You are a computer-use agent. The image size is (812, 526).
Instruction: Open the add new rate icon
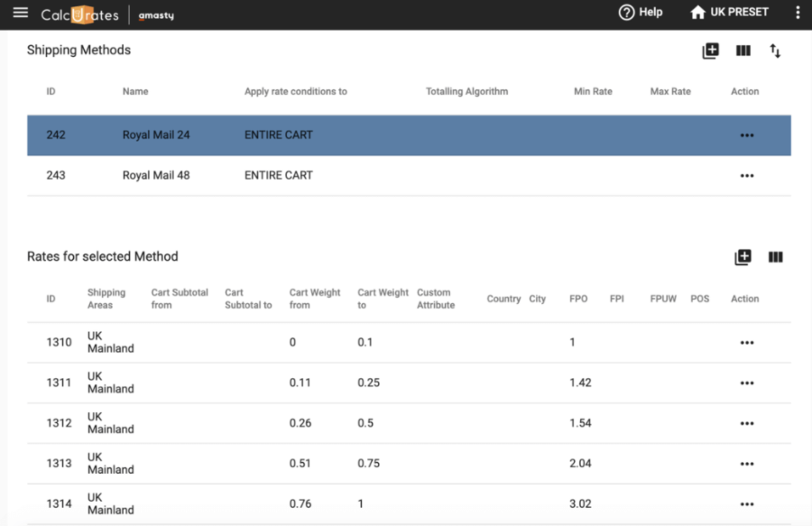pyautogui.click(x=743, y=257)
